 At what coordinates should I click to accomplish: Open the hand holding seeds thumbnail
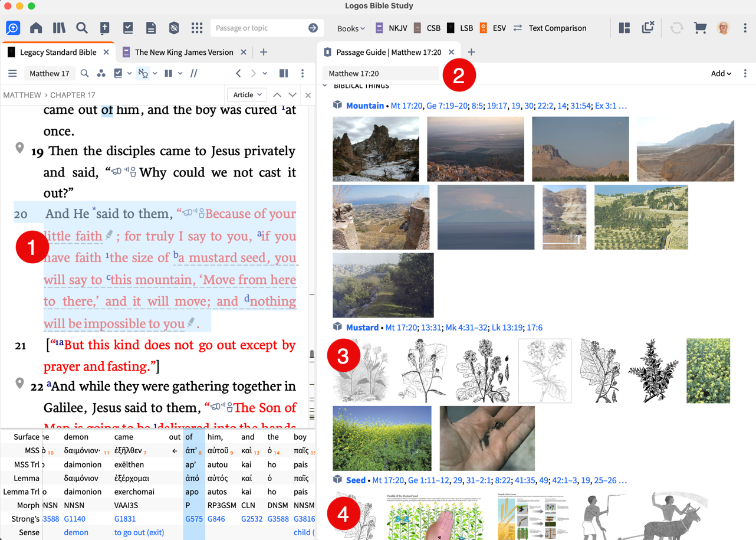coord(487,438)
